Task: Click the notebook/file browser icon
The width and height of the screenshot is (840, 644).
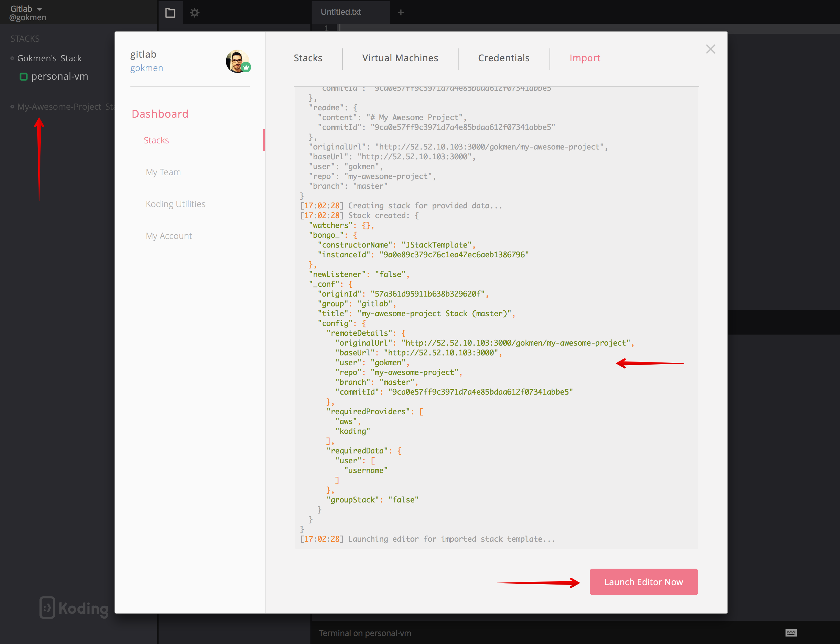Action: point(170,12)
